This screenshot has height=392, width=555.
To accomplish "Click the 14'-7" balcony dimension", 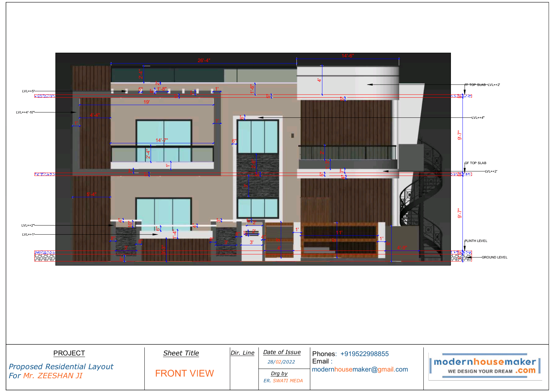I will [161, 140].
